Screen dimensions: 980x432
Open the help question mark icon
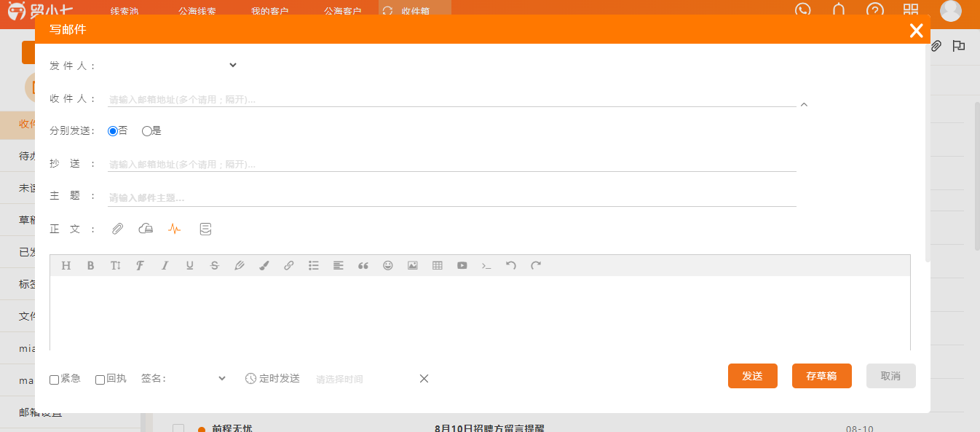pos(875,10)
